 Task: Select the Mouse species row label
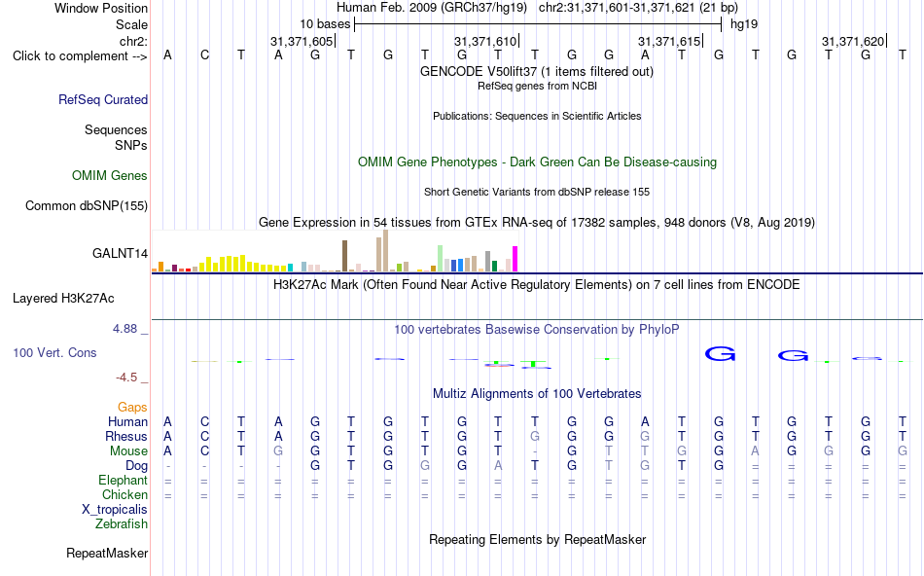[x=129, y=451]
